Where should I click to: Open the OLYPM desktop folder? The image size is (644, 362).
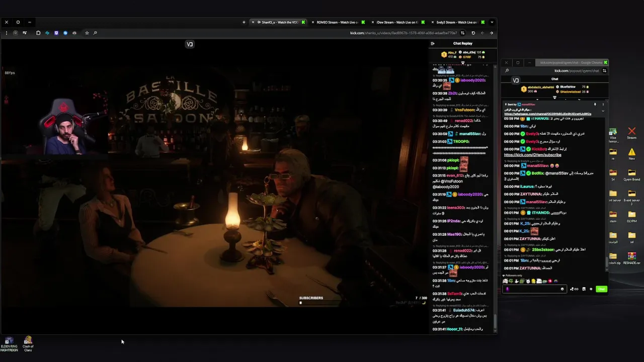click(x=632, y=217)
